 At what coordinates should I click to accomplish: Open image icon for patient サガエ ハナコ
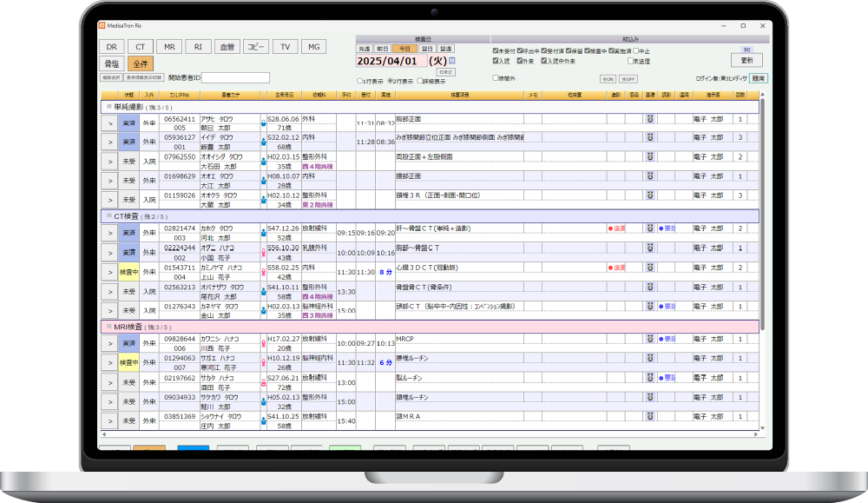point(650,358)
